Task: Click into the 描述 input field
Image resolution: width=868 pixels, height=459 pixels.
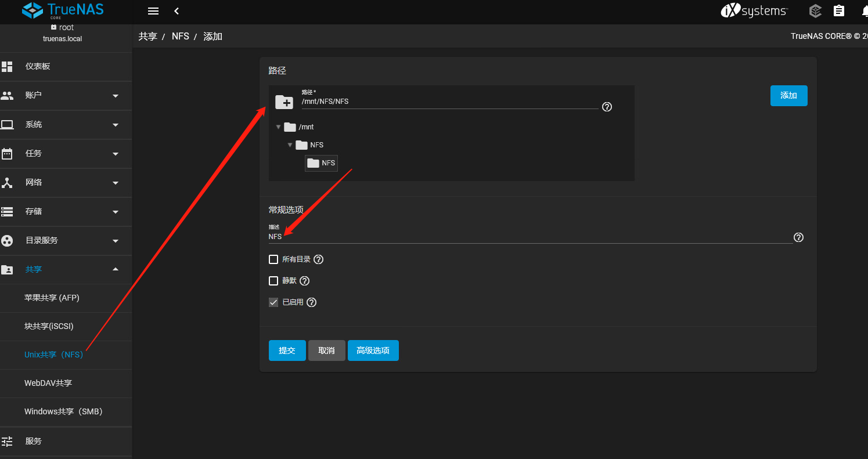Action: click(x=530, y=237)
